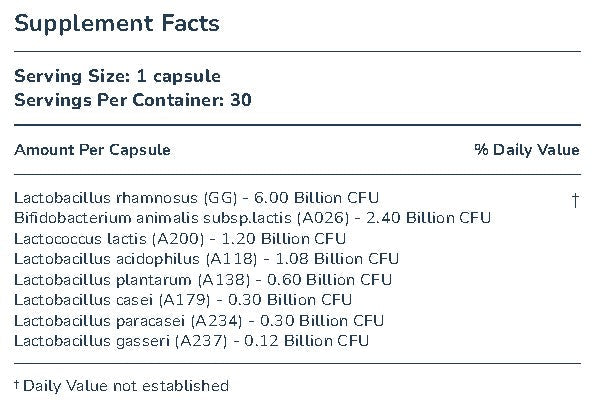The height and width of the screenshot is (403, 601).
Task: Click the divider line under Supplement Facts
Action: tap(297, 51)
